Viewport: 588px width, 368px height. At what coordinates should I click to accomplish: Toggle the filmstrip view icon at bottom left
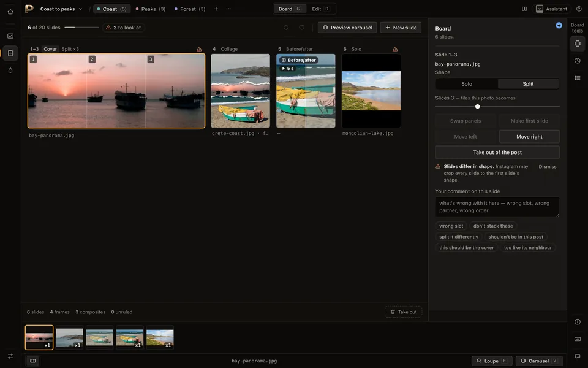click(33, 361)
